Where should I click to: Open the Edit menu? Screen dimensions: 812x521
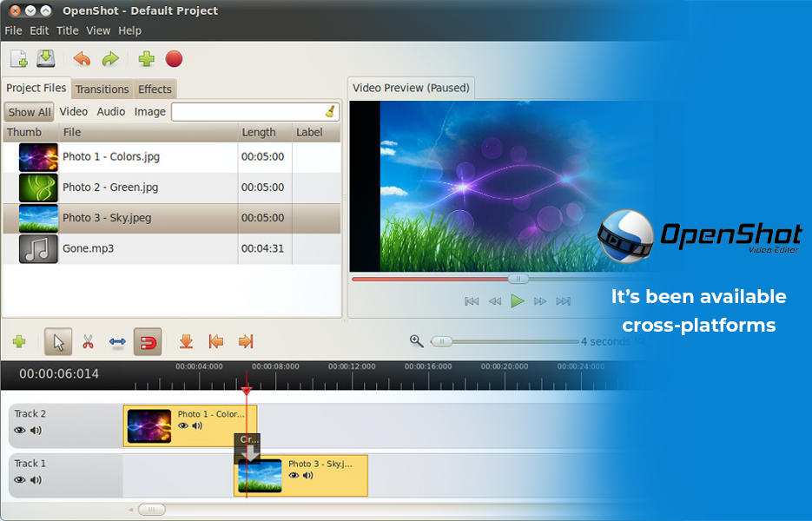click(39, 30)
